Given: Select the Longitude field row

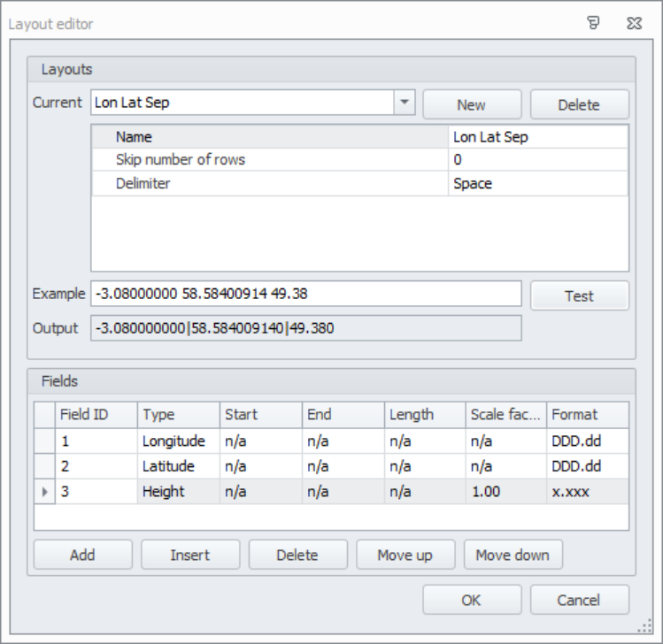Looking at the screenshot, I should pyautogui.click(x=173, y=441).
